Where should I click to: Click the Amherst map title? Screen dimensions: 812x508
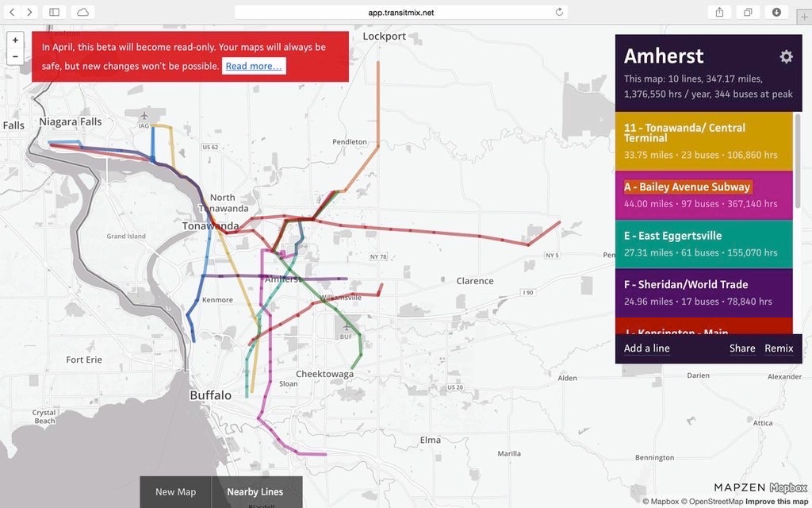pos(664,56)
